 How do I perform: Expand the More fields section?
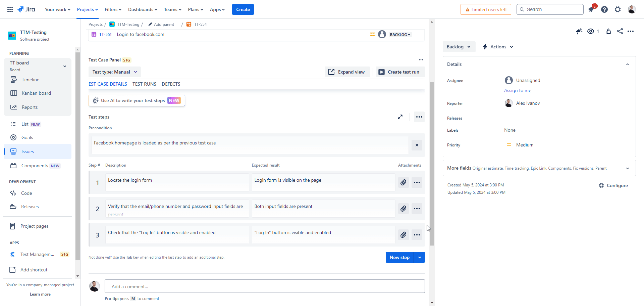628,169
